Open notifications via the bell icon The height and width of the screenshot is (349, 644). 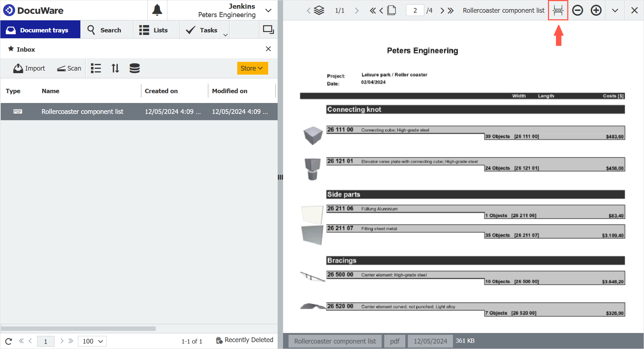click(157, 10)
